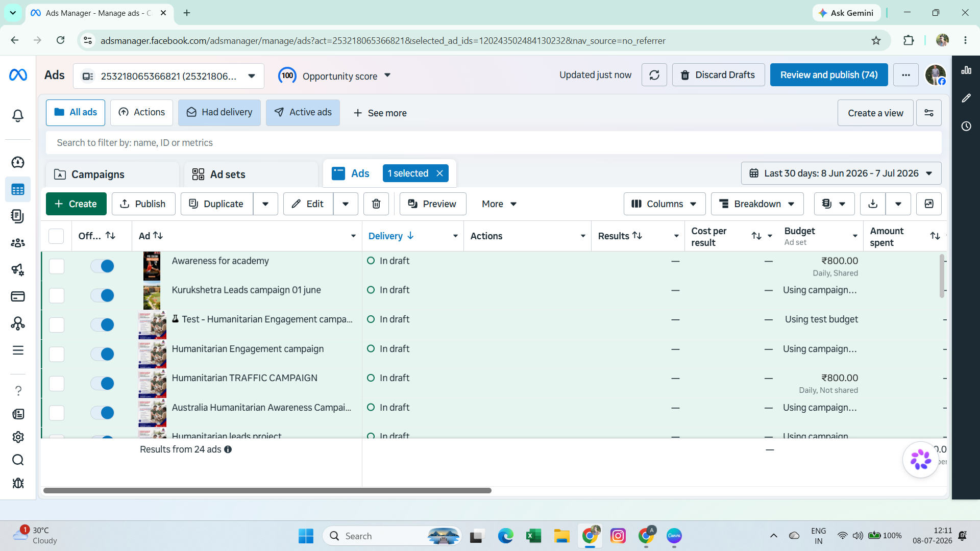Screen dimensions: 980x551
Task: Open Help question mark icon
Action: 18,391
